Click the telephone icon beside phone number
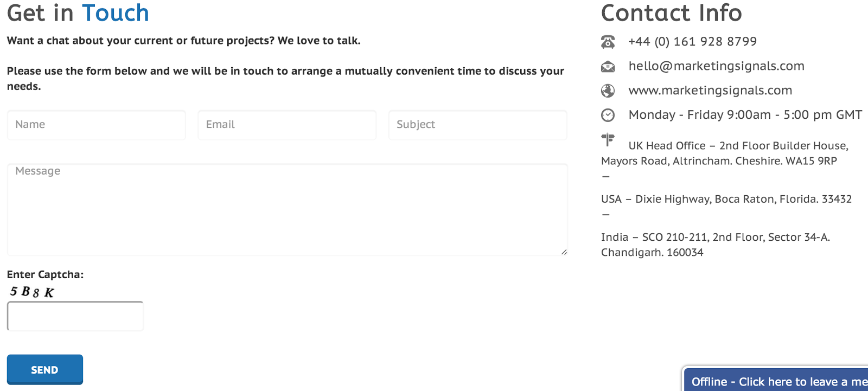 click(x=608, y=42)
